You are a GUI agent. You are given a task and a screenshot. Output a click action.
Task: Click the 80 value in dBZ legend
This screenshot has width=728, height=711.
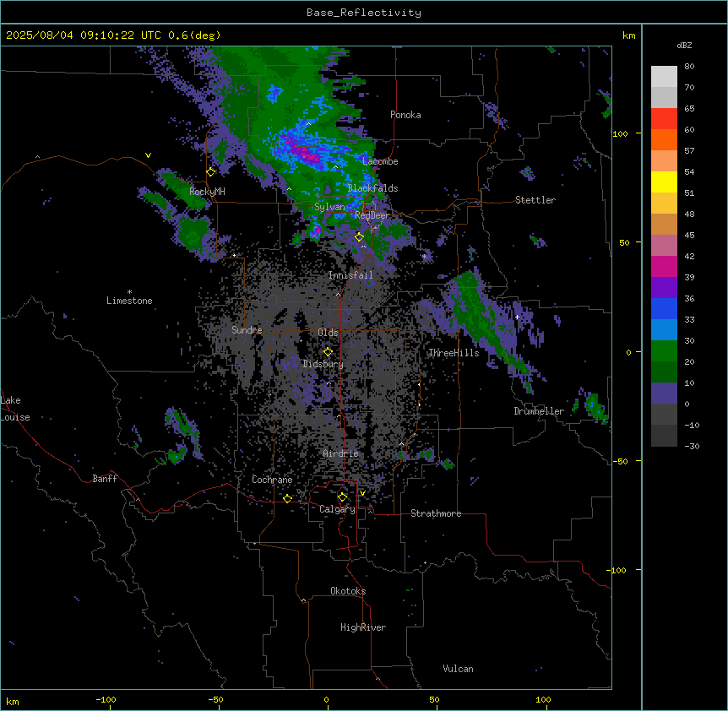pos(689,67)
